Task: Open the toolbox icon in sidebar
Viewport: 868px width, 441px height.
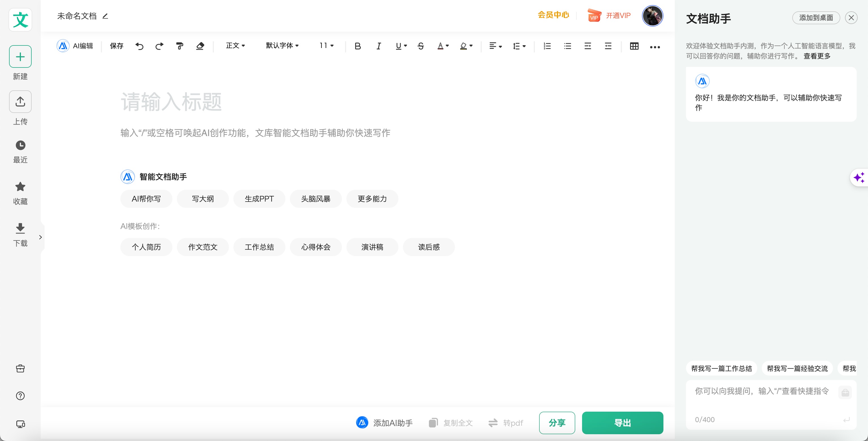Action: (20, 368)
